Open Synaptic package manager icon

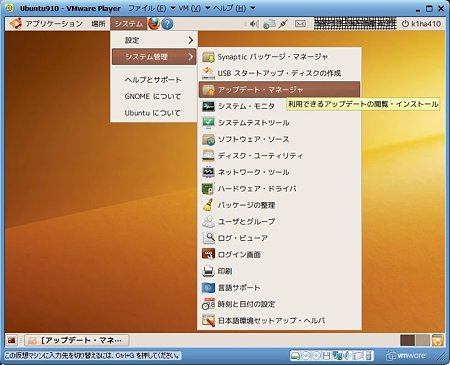(208, 57)
